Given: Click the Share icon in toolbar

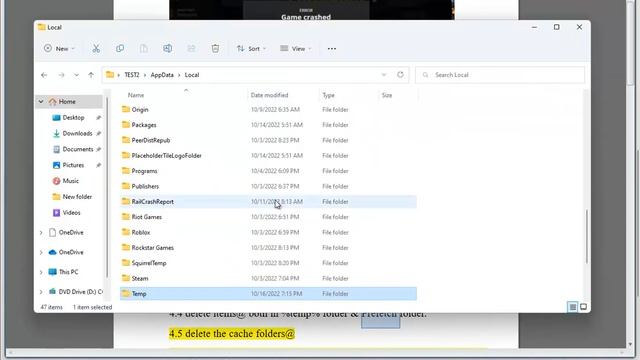Looking at the screenshot, I should pyautogui.click(x=191, y=49).
